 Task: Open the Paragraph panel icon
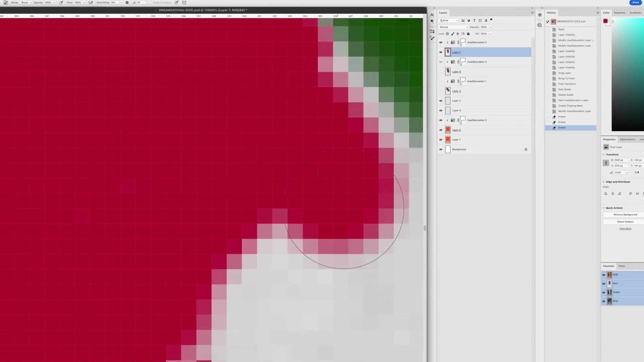(x=432, y=21)
